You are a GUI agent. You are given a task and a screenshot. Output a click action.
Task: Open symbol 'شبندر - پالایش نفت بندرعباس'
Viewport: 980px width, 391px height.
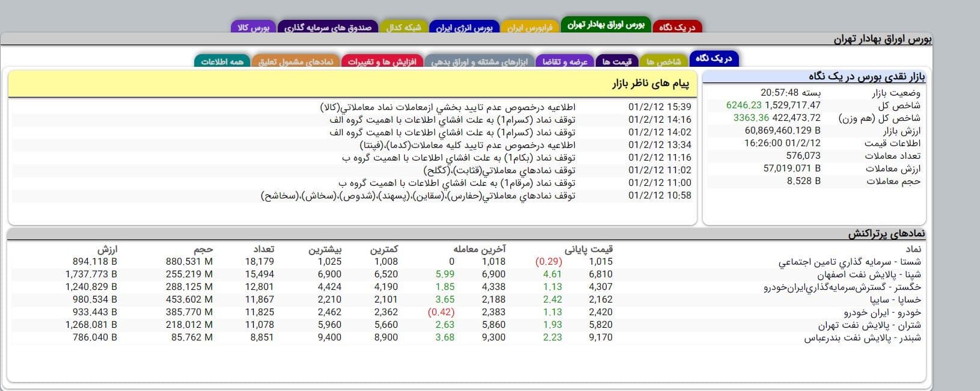coord(863,338)
